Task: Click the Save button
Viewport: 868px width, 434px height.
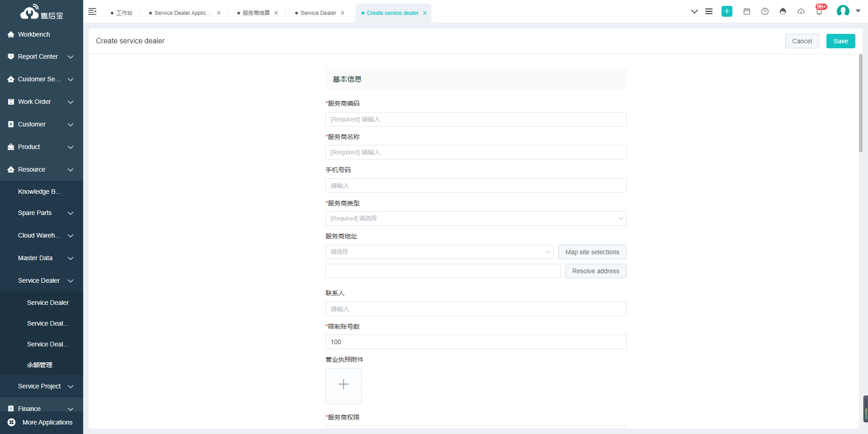Action: click(841, 41)
